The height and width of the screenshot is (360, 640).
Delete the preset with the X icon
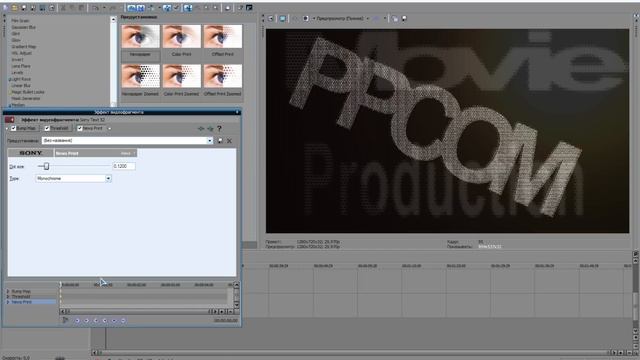click(x=229, y=140)
